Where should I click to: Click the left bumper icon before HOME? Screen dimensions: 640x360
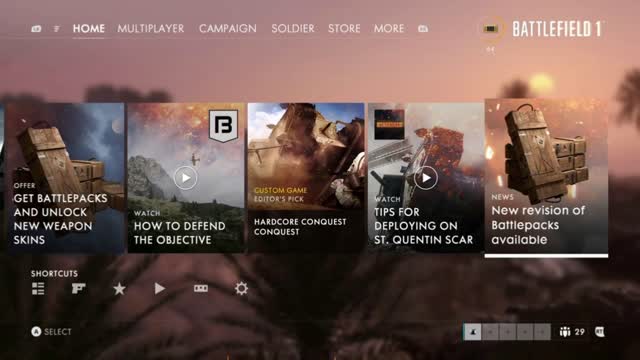click(36, 29)
